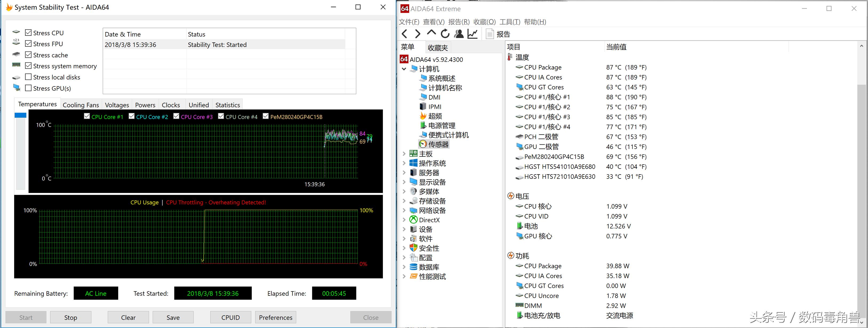The width and height of the screenshot is (868, 328).
Task: Expand the 存储设备 tree node
Action: [404, 201]
